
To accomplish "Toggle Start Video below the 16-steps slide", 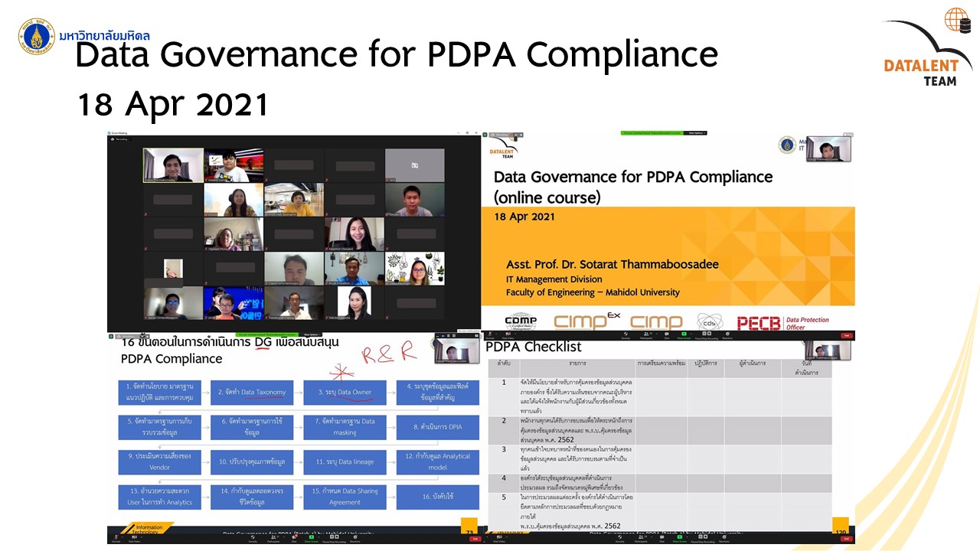I will (134, 540).
